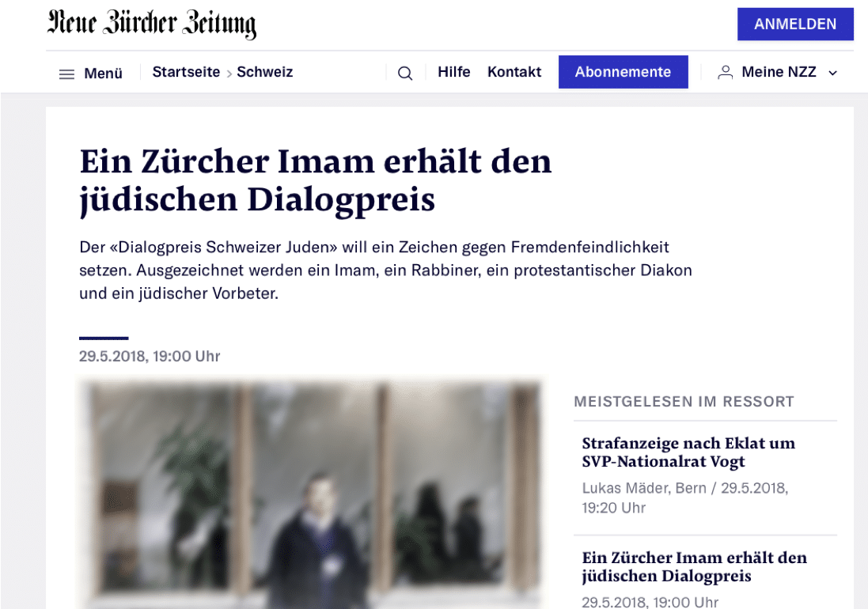Open the Hilfe page
Screen dimensions: 868x609
454,72
